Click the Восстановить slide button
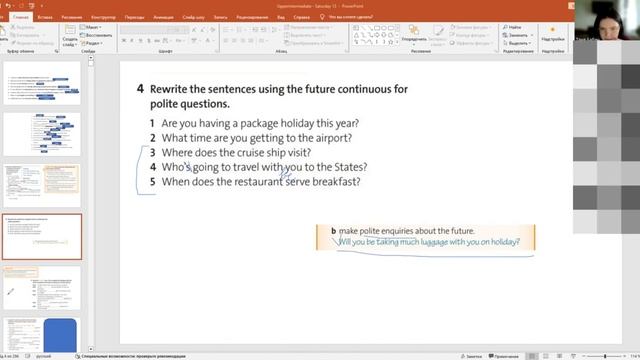 point(96,35)
